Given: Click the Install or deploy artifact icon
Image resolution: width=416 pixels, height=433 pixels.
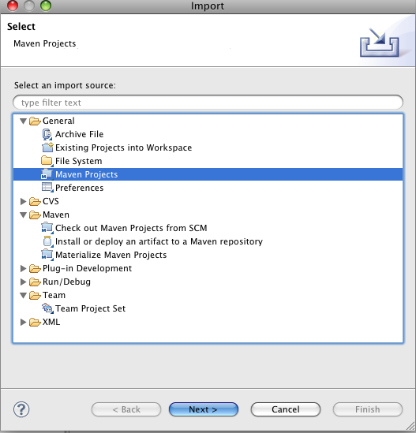Looking at the screenshot, I should (47, 241).
